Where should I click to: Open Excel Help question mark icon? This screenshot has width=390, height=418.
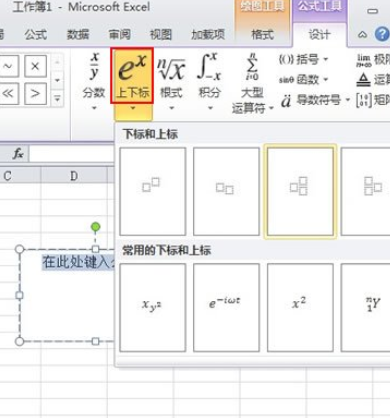click(x=382, y=34)
